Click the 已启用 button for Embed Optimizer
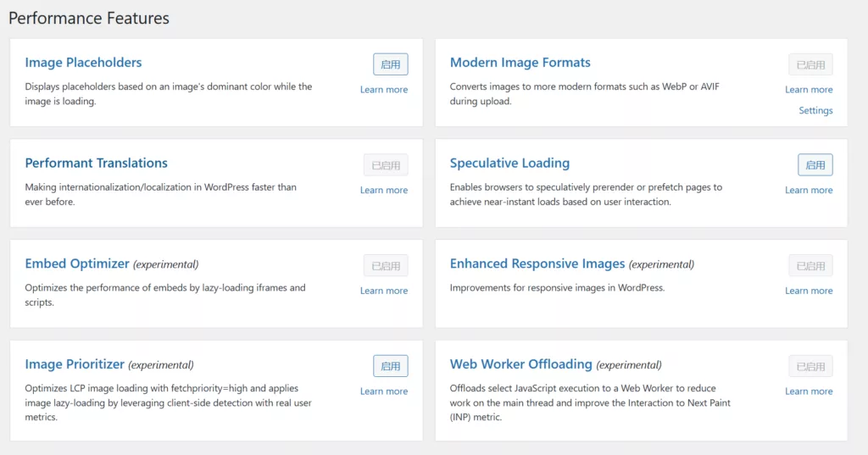 tap(385, 265)
